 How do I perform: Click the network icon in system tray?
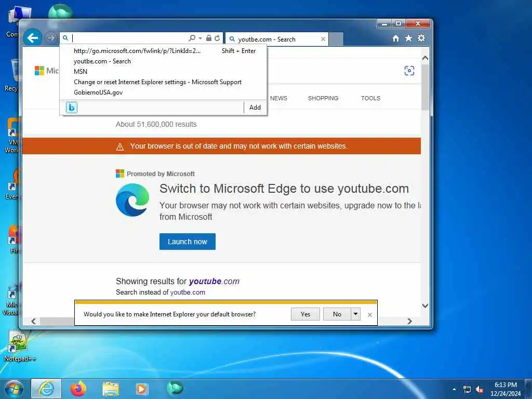pyautogui.click(x=467, y=390)
